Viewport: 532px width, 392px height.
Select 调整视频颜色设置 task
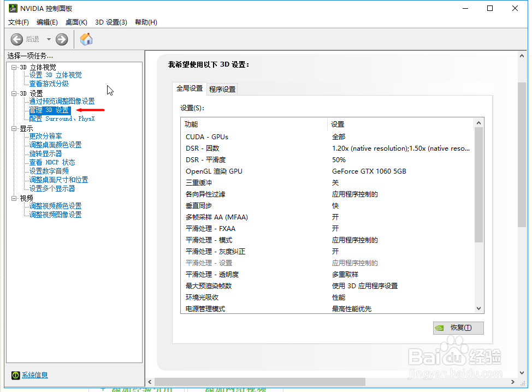pyautogui.click(x=55, y=206)
